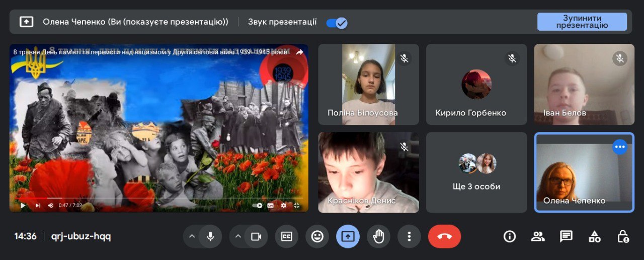Click the Зупинити презентацію button
This screenshot has width=644, height=260.
tap(582, 22)
